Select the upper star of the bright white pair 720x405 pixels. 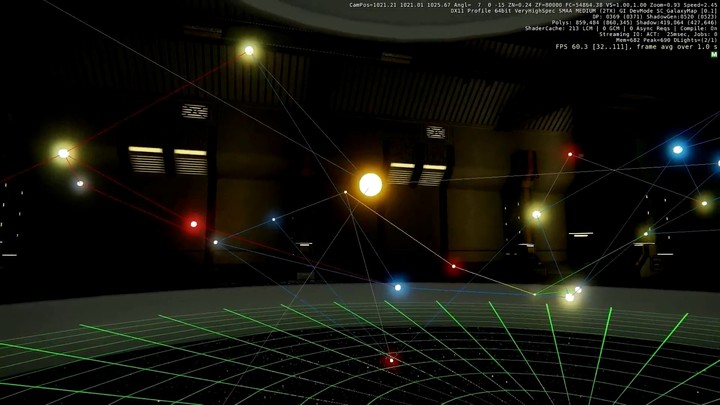pyautogui.click(x=578, y=290)
